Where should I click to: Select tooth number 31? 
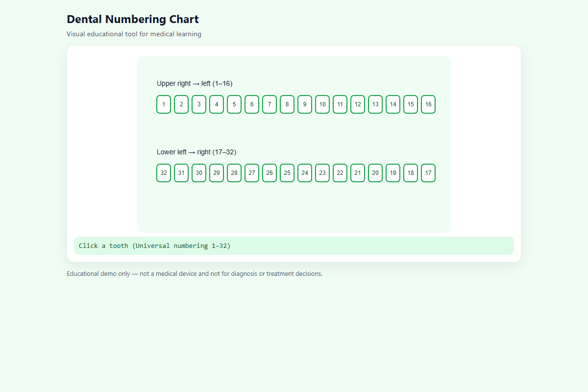[x=181, y=173]
